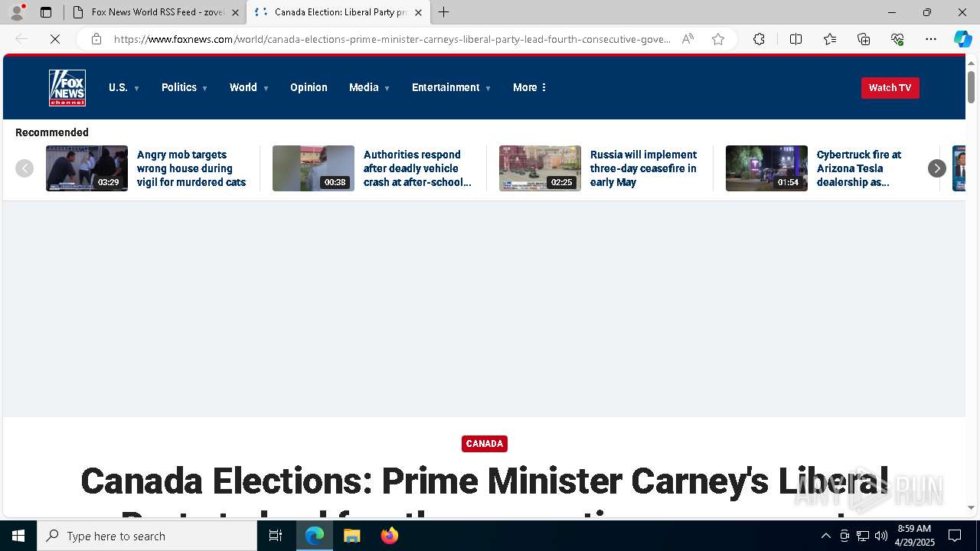Click the address bar URL

tap(392, 39)
